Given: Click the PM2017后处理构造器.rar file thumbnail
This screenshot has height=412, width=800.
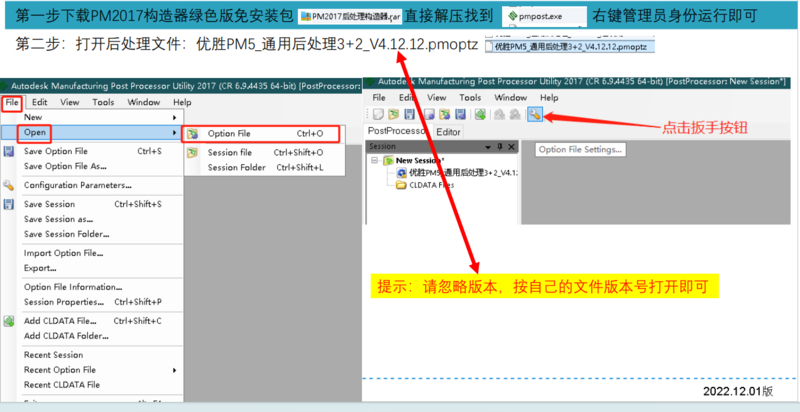Looking at the screenshot, I should pos(350,17).
